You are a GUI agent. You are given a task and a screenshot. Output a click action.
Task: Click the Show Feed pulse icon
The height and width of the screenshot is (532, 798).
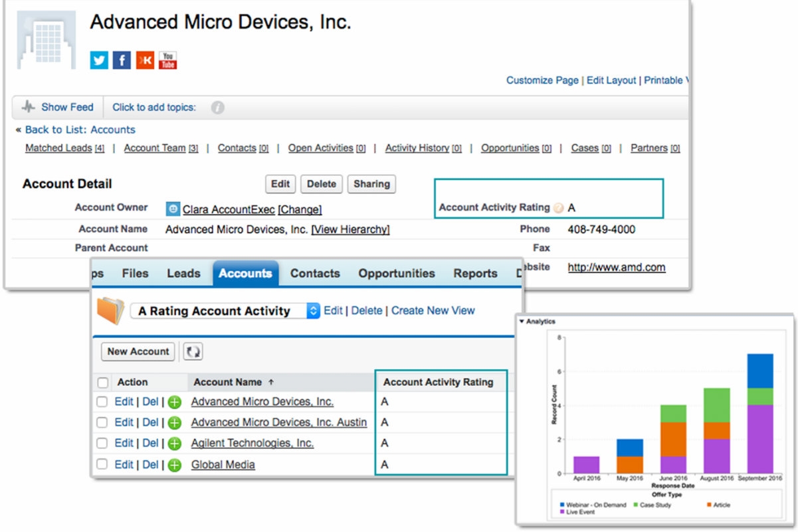[x=29, y=107]
